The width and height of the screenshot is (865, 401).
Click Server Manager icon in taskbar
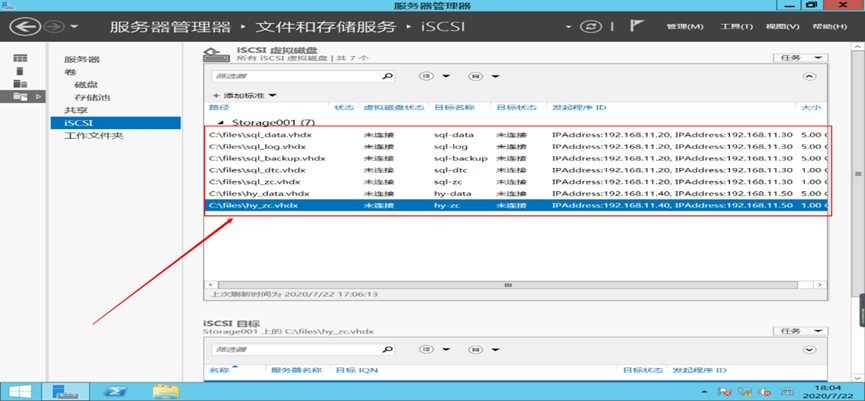click(65, 391)
